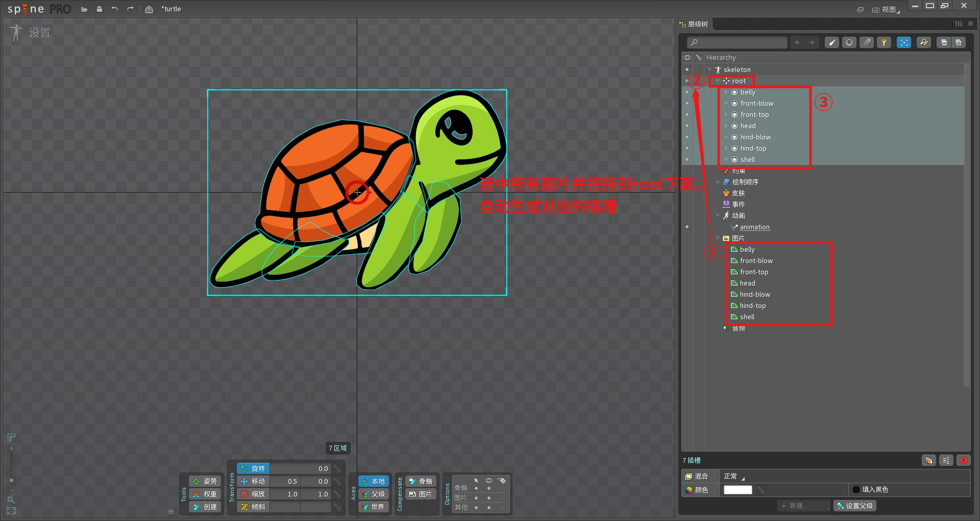Viewport: 980px width, 521px height.
Task: Toggle others visible option dot
Action: pyautogui.click(x=489, y=507)
